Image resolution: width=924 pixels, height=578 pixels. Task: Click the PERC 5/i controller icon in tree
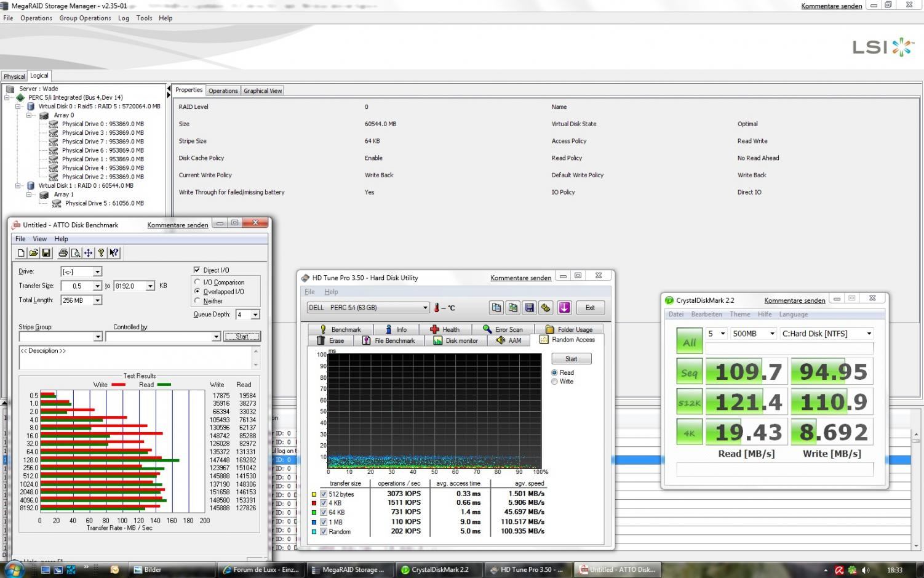click(21, 97)
